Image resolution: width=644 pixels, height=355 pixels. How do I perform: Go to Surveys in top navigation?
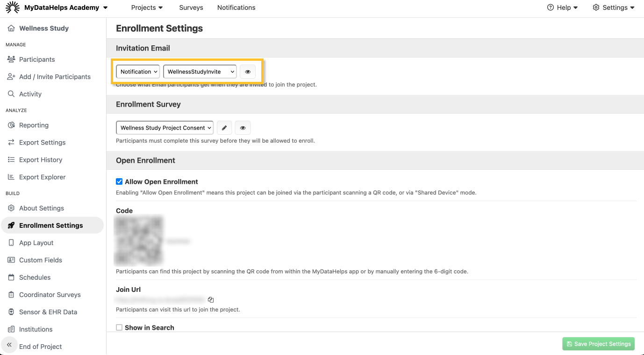[x=191, y=7]
